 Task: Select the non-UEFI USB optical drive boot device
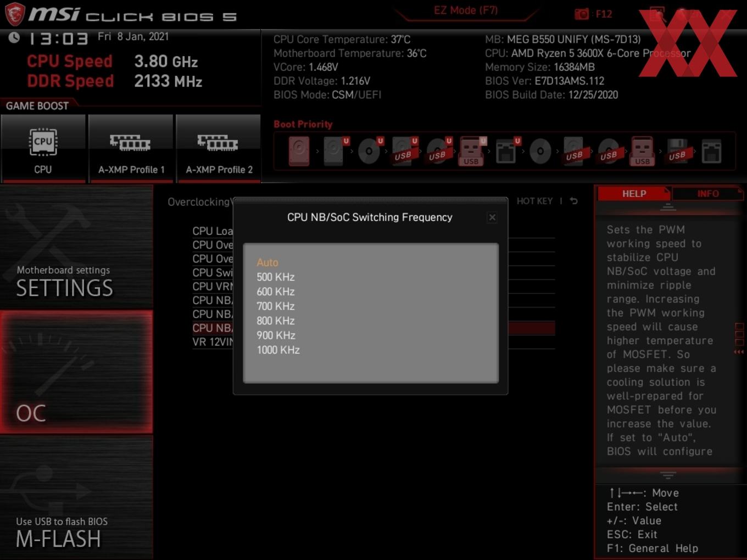pyautogui.click(x=609, y=151)
